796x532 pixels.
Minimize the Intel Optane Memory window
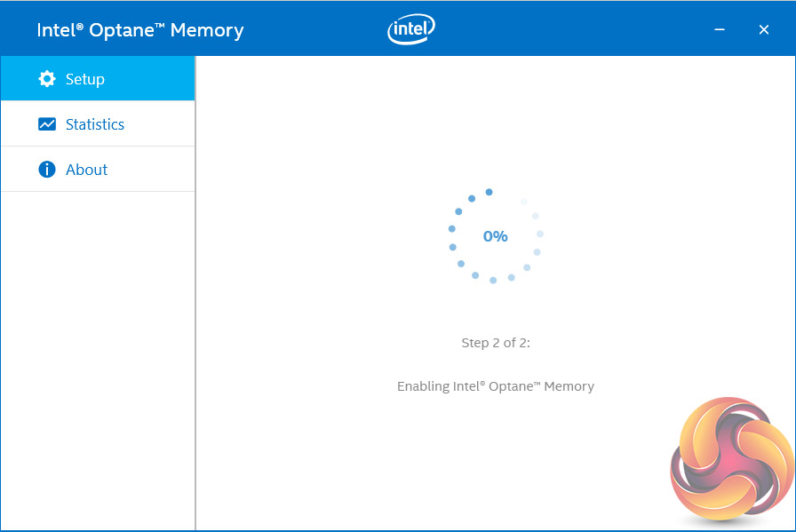720,30
